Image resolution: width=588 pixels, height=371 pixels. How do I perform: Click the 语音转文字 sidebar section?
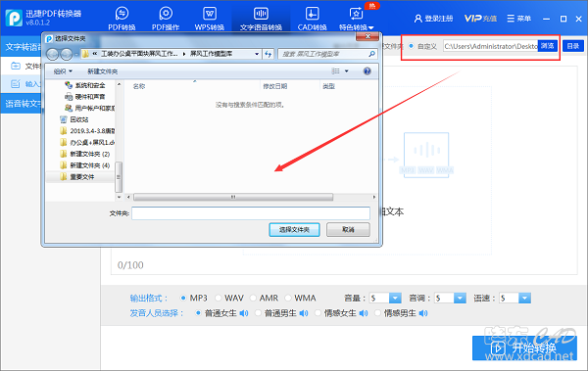click(x=21, y=103)
